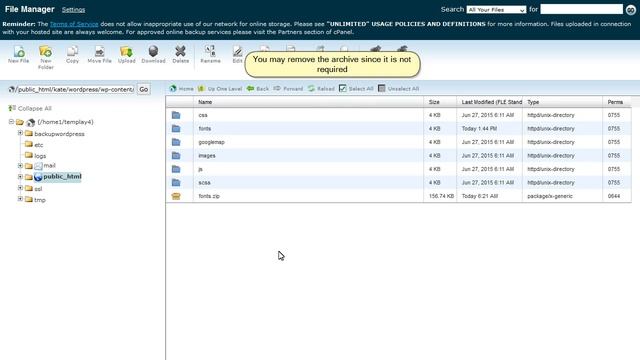This screenshot has width=640, height=360.
Task: Sort by Name column header
Action: click(309, 102)
